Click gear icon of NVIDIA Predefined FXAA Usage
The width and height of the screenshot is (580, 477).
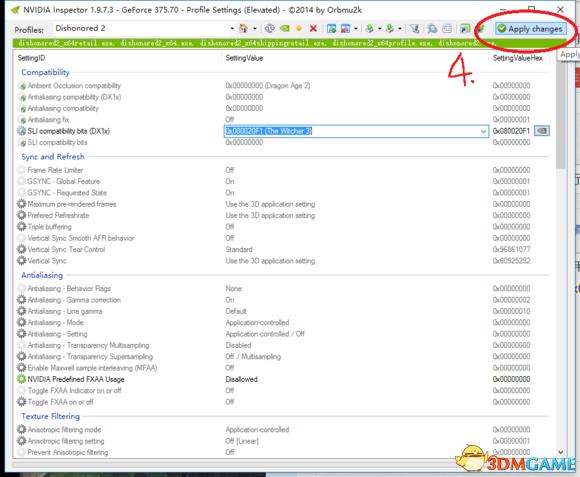pos(21,379)
